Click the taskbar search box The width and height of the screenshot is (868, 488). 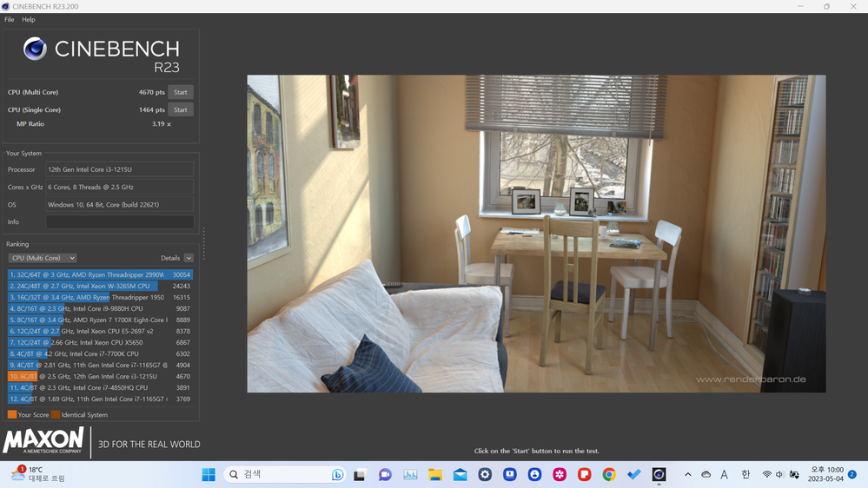285,474
